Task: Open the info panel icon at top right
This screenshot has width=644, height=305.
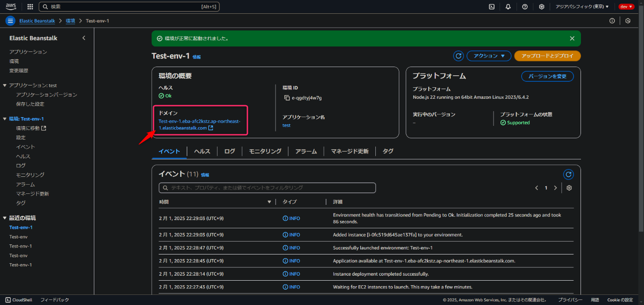Action: (x=612, y=21)
